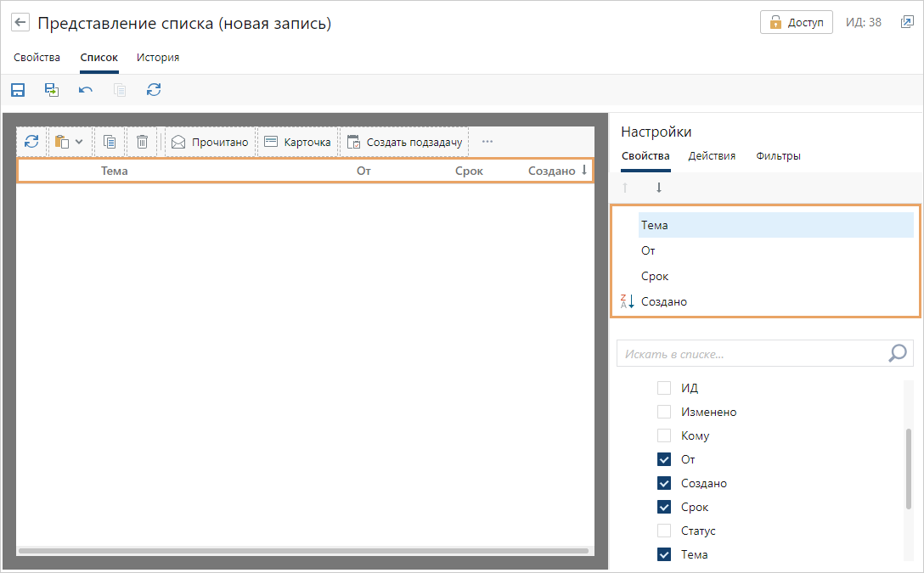Click the copy icon in the preview toolbar

(x=110, y=142)
